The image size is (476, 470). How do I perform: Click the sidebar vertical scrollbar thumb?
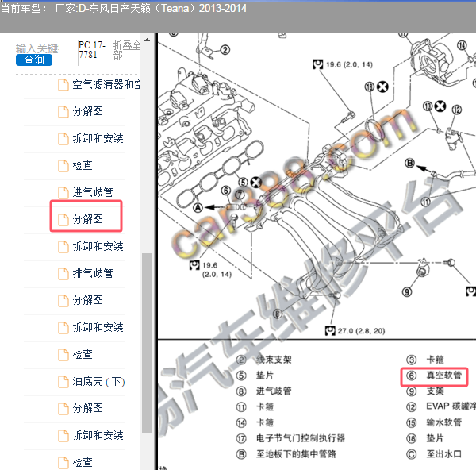[x=148, y=342]
